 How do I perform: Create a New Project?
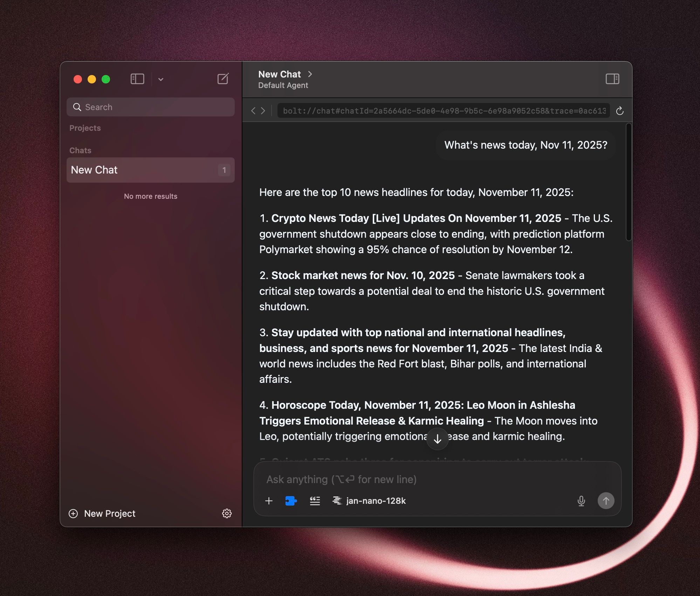click(x=102, y=514)
